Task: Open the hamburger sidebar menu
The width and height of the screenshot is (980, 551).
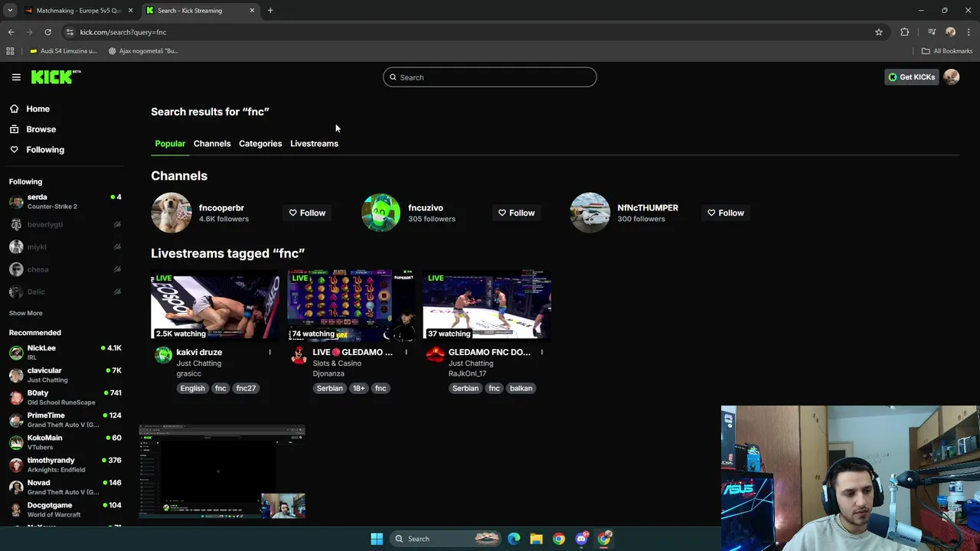Action: [x=16, y=77]
